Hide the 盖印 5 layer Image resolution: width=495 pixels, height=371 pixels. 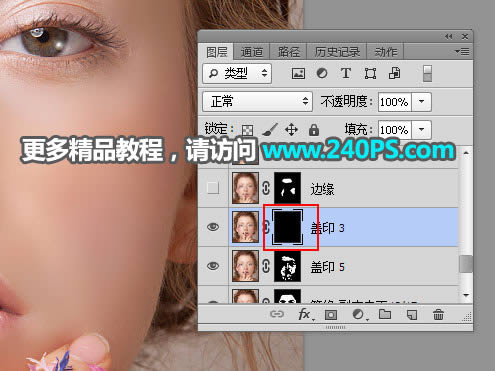tap(213, 266)
